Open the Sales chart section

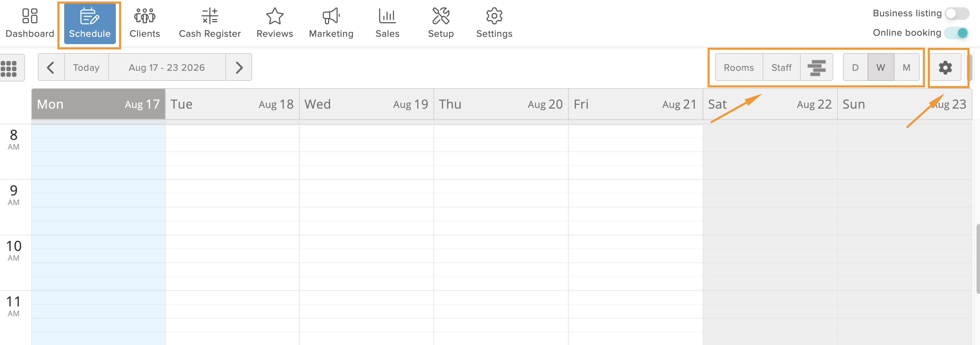point(387,23)
